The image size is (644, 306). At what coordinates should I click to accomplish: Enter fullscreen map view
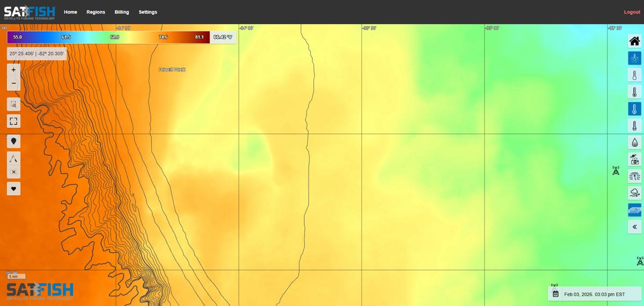[13, 121]
